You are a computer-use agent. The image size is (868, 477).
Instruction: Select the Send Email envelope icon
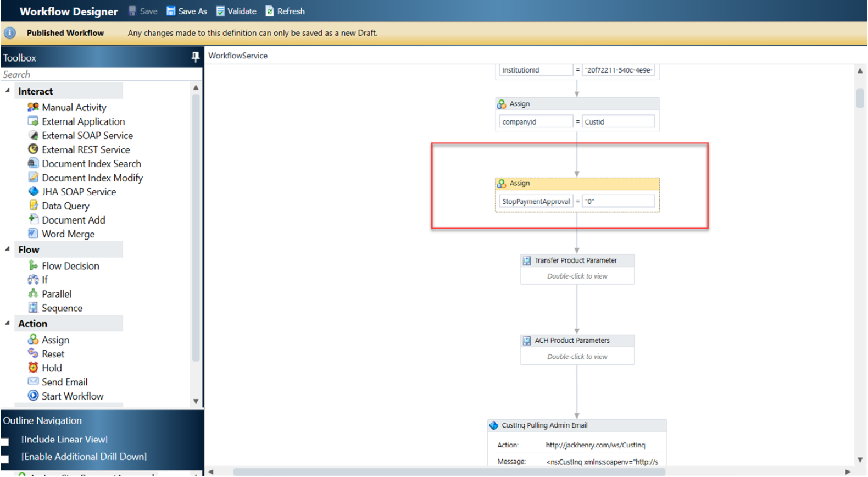tap(33, 381)
